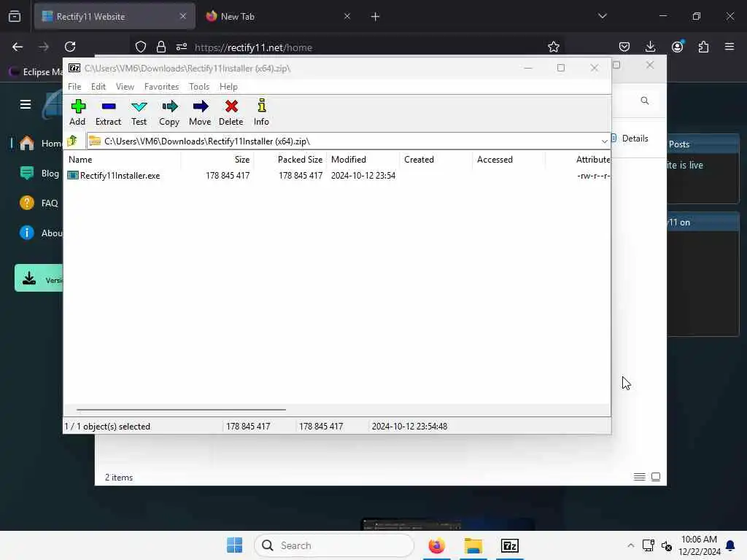This screenshot has width=747, height=560.
Task: Open the FAQ page in site sidebar
Action: [39, 203]
